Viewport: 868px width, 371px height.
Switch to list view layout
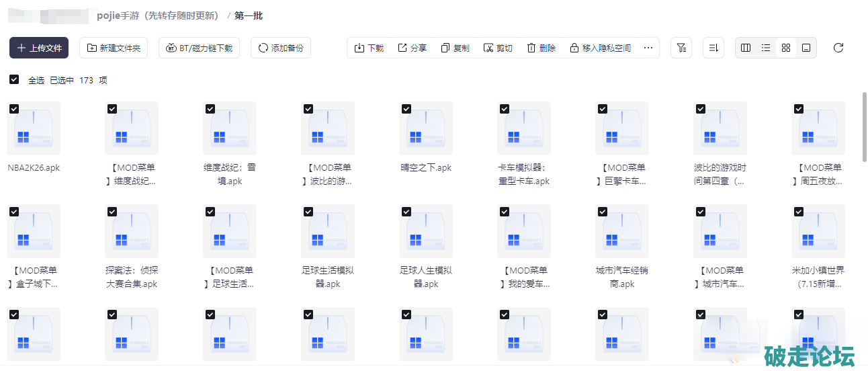[x=766, y=48]
